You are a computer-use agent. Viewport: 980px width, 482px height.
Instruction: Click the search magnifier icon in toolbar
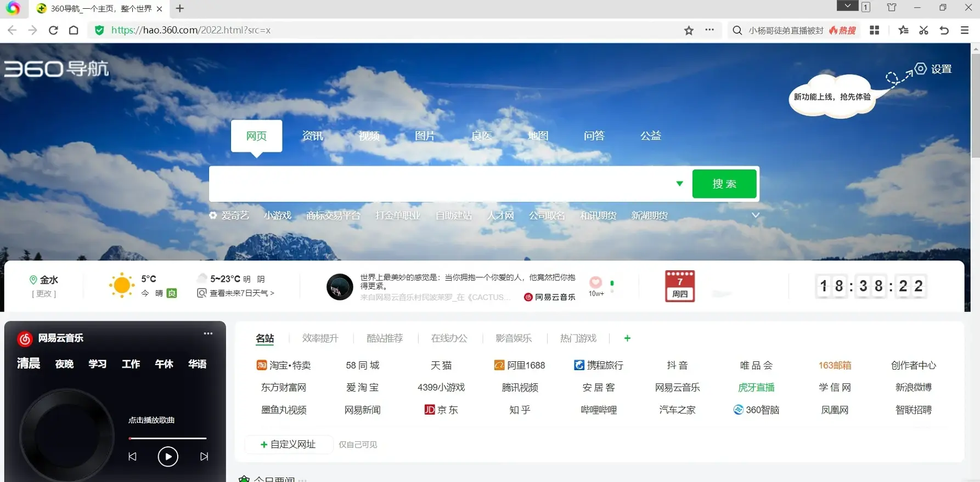click(737, 30)
